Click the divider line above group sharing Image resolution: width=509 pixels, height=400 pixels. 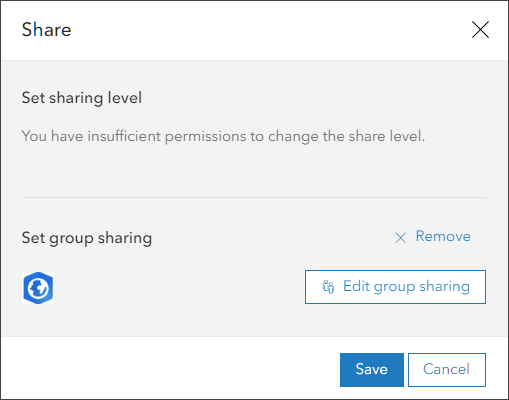point(254,197)
